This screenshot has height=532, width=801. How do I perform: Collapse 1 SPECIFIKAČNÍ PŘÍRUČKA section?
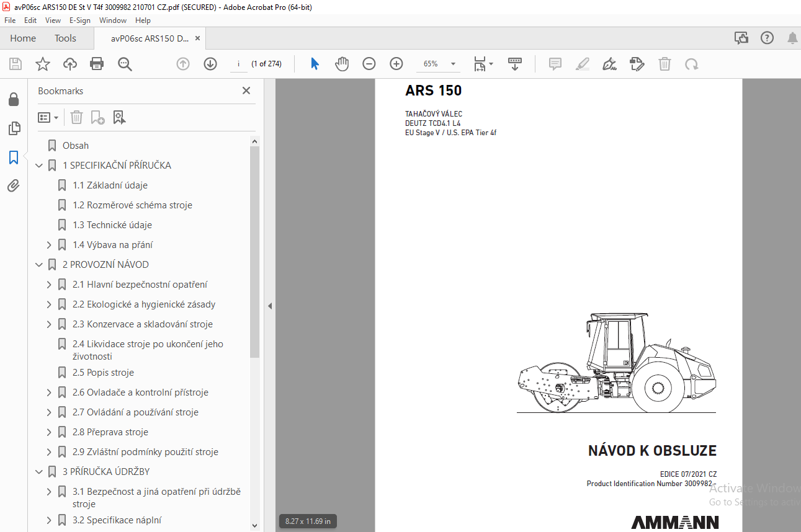pyautogui.click(x=39, y=166)
